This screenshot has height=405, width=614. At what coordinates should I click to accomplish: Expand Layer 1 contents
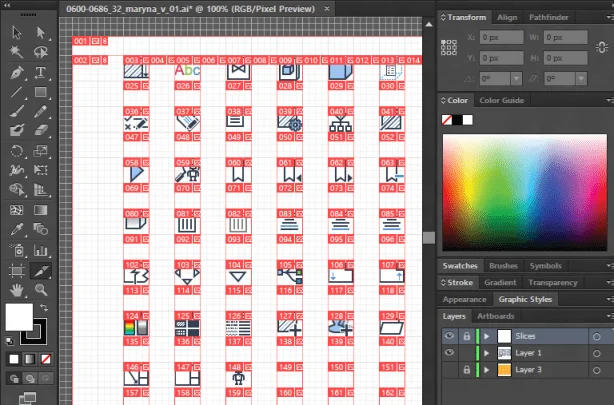pyautogui.click(x=487, y=353)
